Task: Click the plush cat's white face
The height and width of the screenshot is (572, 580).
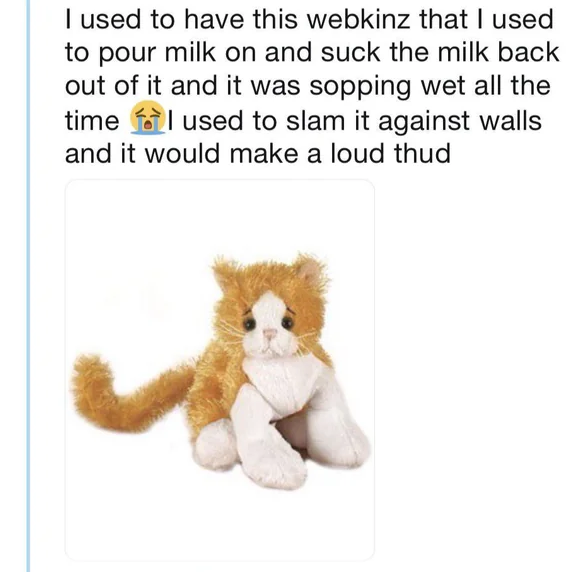Action: [x=269, y=326]
